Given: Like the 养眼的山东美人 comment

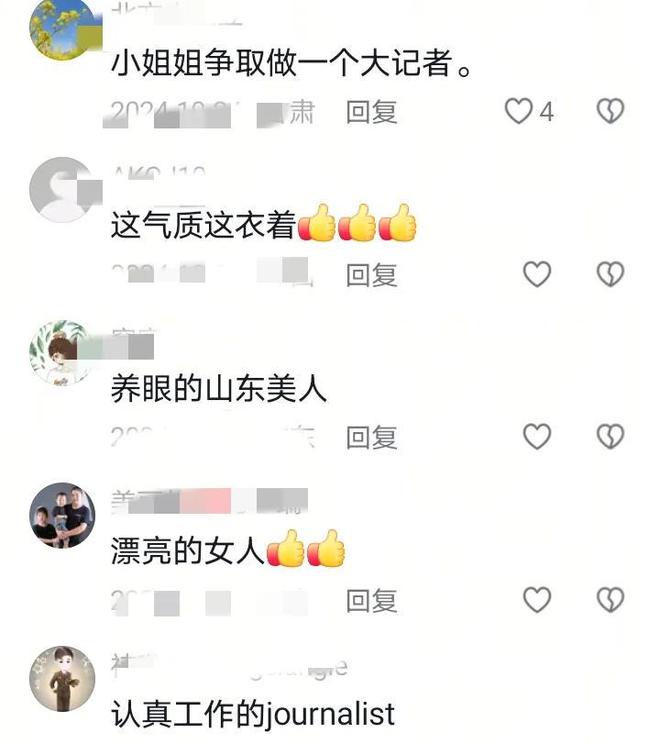Looking at the screenshot, I should pos(537,437).
